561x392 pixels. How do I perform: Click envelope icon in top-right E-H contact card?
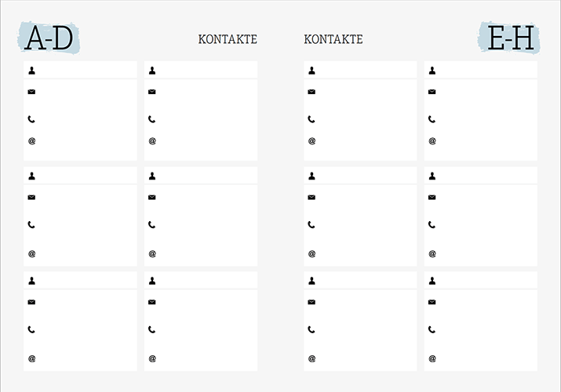tap(432, 92)
